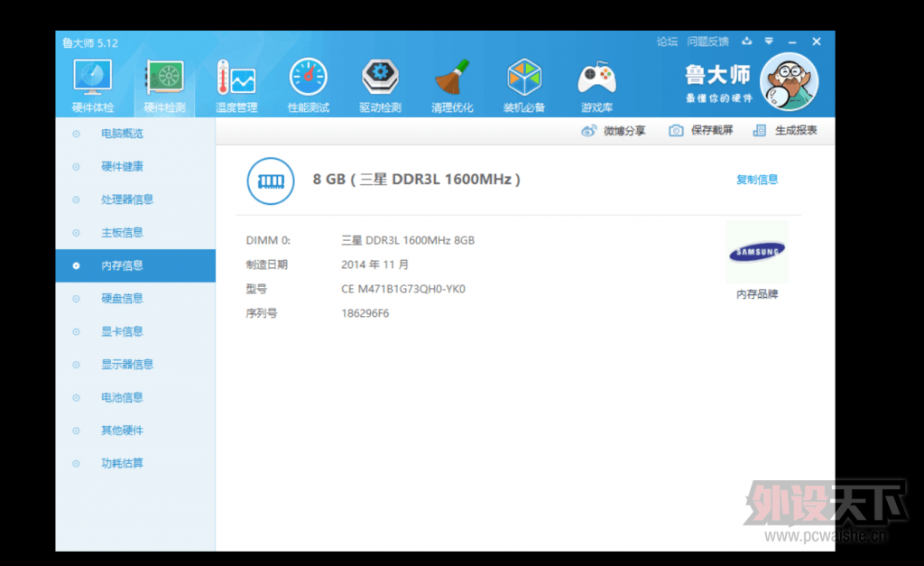Close the 鲁大师 window
The width and height of the screenshot is (924, 566).
tap(816, 42)
